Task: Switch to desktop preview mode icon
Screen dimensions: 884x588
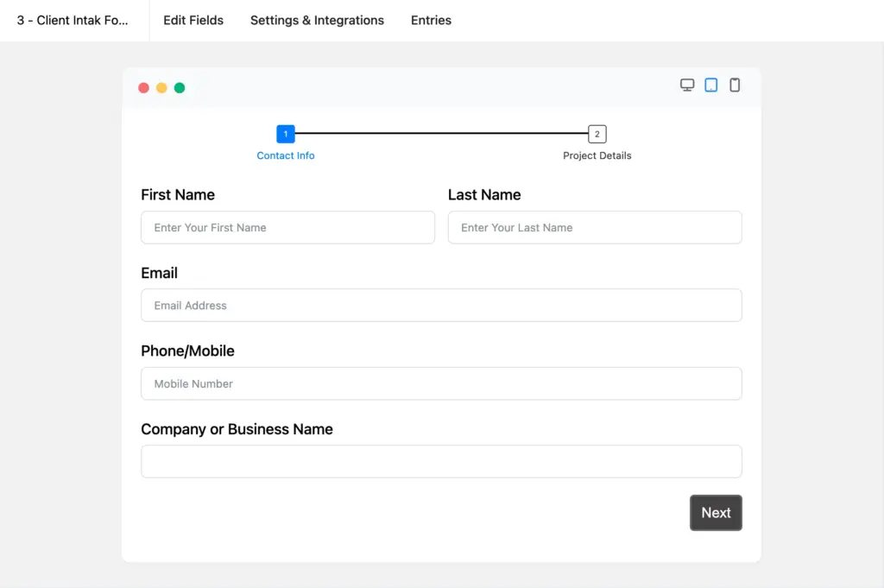Action: [x=686, y=85]
